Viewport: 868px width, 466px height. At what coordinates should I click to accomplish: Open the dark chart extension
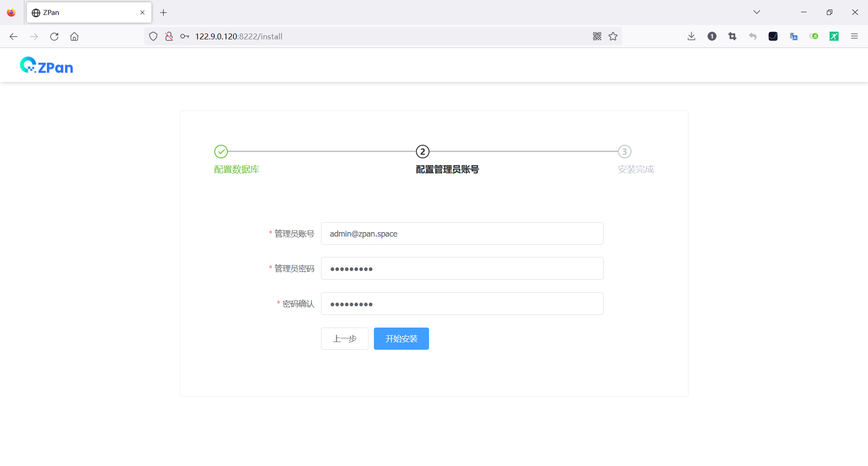click(x=773, y=36)
